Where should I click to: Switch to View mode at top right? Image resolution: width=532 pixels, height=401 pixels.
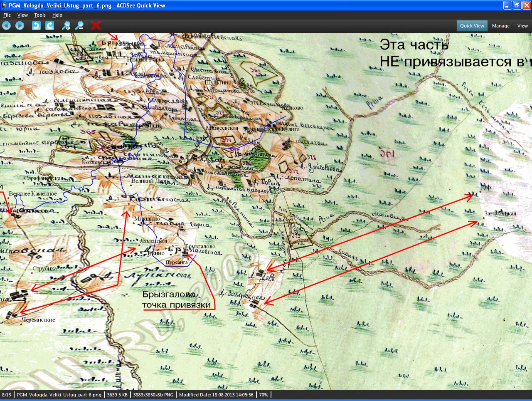[x=522, y=26]
